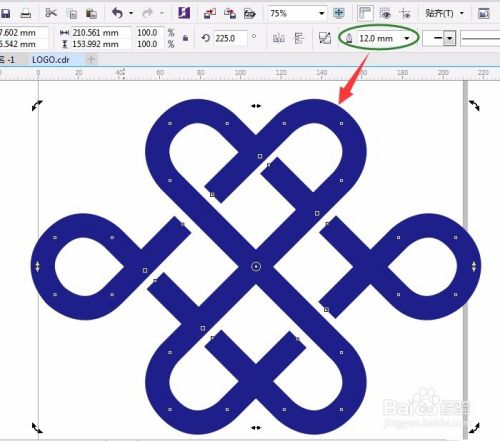Viewport: 500px width, 441px height.
Task: Click the Cut scissors icon
Action: (x=51, y=13)
